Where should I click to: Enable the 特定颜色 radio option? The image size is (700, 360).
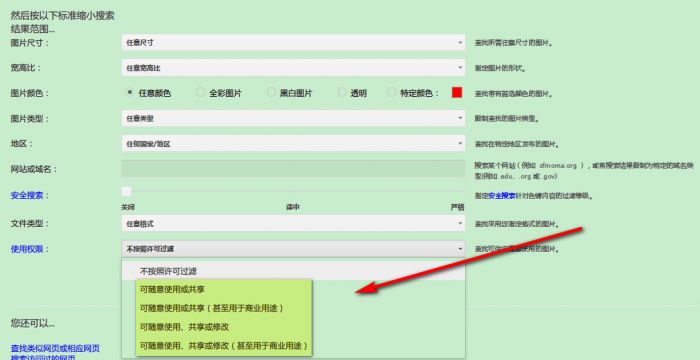pos(392,92)
